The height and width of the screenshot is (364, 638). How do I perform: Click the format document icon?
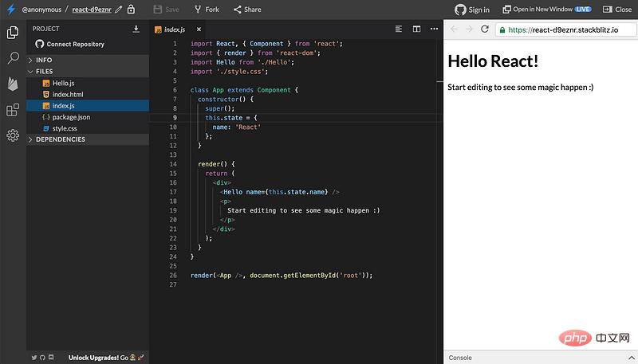(x=399, y=29)
